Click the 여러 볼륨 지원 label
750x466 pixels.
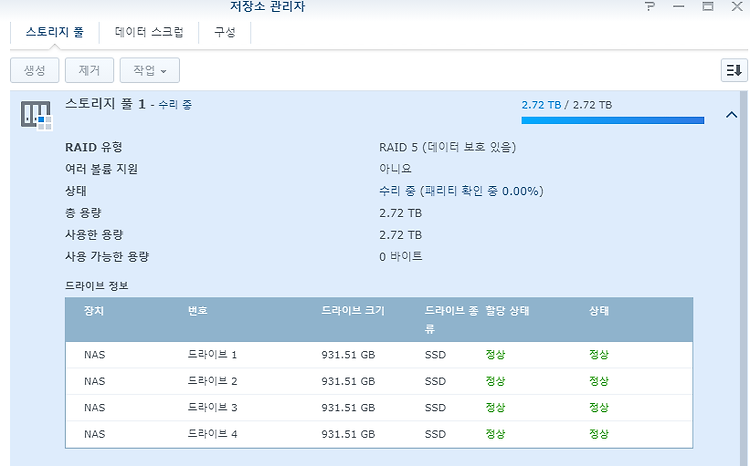(101, 169)
